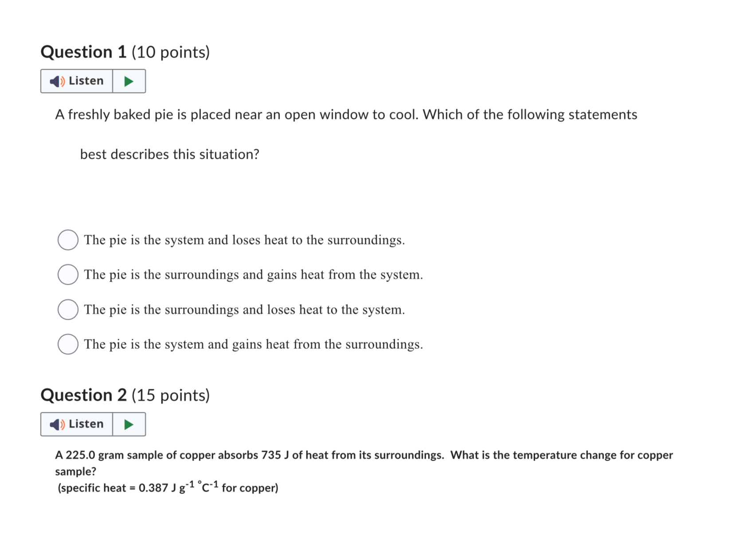756x548 pixels.
Task: Select the first answer option's circle
Action: 68,240
